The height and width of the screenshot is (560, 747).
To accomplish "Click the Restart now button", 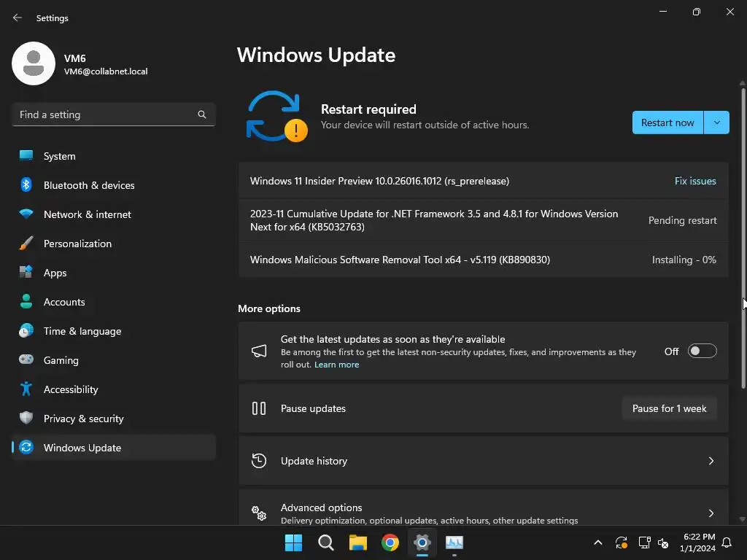I will tap(667, 122).
